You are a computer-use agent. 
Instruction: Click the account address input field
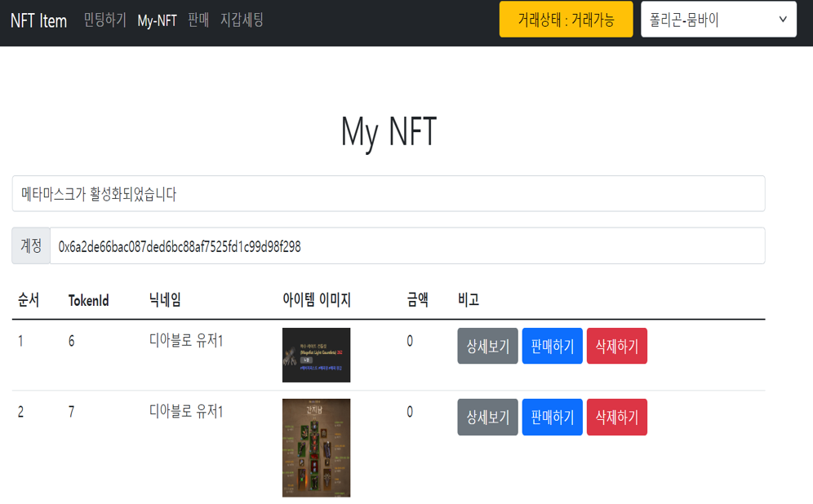click(x=406, y=245)
